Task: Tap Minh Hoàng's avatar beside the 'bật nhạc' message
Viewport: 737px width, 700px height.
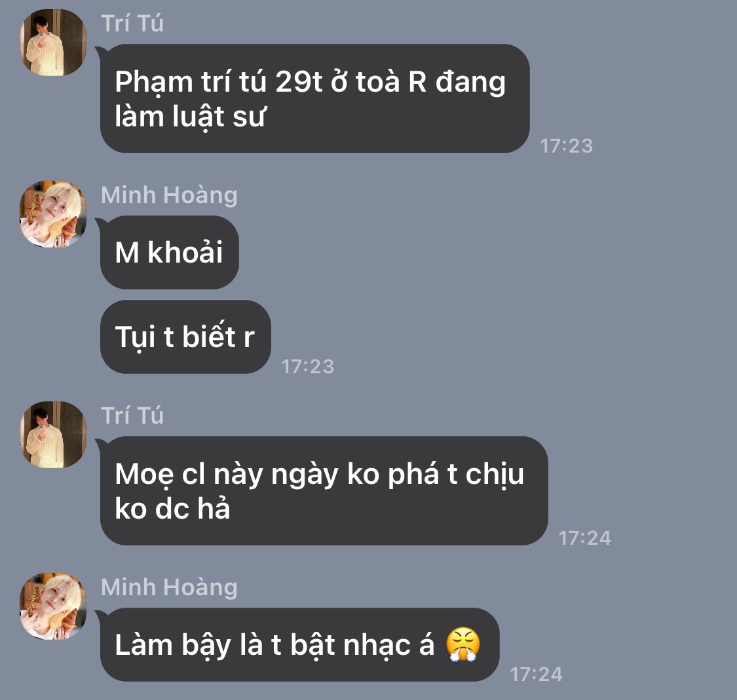Action: point(53,606)
